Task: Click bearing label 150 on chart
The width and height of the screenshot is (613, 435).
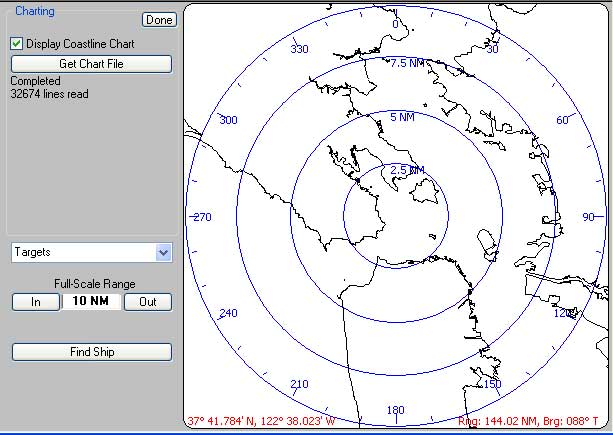Action: tap(493, 384)
